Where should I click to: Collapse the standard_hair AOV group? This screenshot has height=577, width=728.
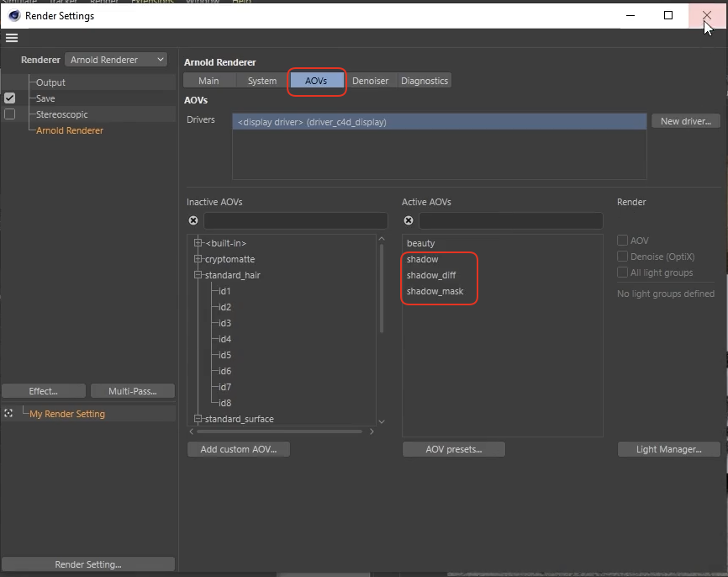click(x=198, y=274)
